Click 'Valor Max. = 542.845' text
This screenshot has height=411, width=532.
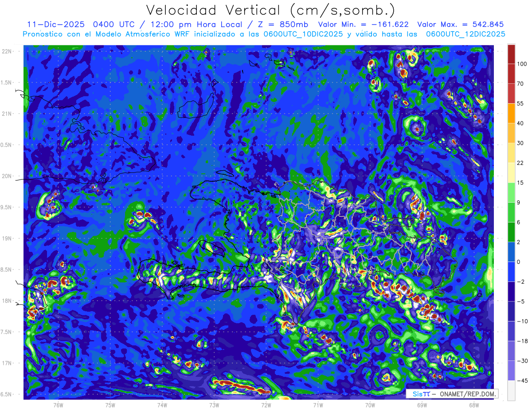(460, 24)
